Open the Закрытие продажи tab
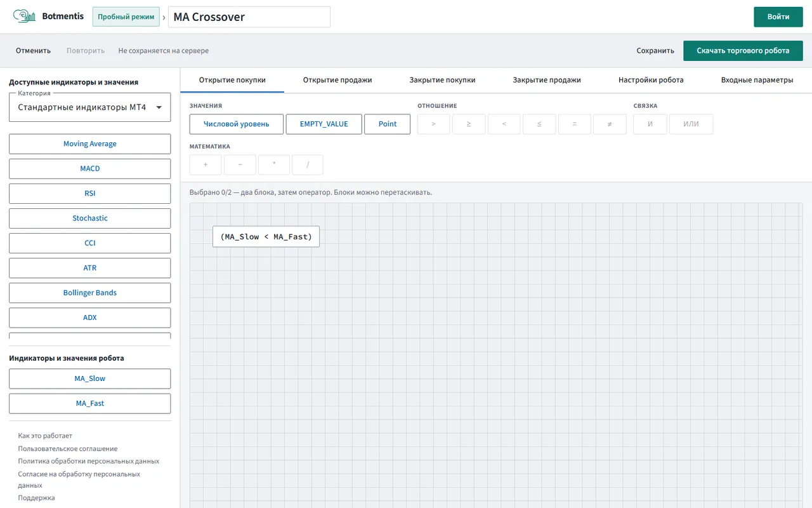 (547, 80)
